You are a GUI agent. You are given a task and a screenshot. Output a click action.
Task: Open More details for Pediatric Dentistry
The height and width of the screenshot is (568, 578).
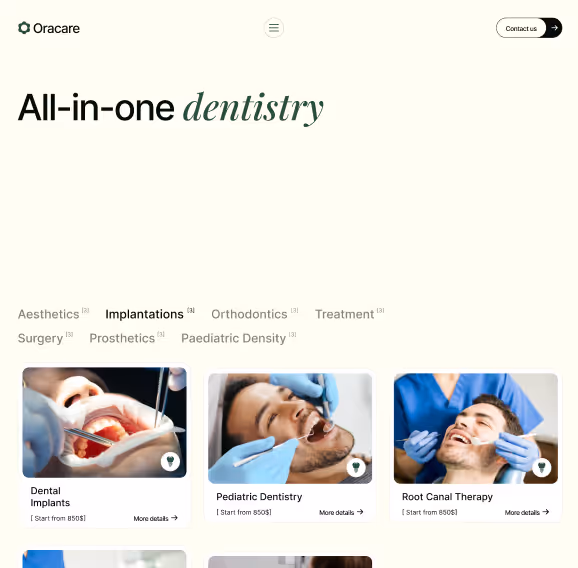click(341, 512)
